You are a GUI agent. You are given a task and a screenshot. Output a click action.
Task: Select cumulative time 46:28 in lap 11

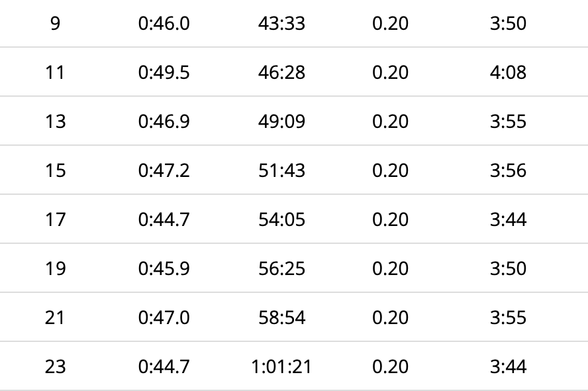coord(281,72)
